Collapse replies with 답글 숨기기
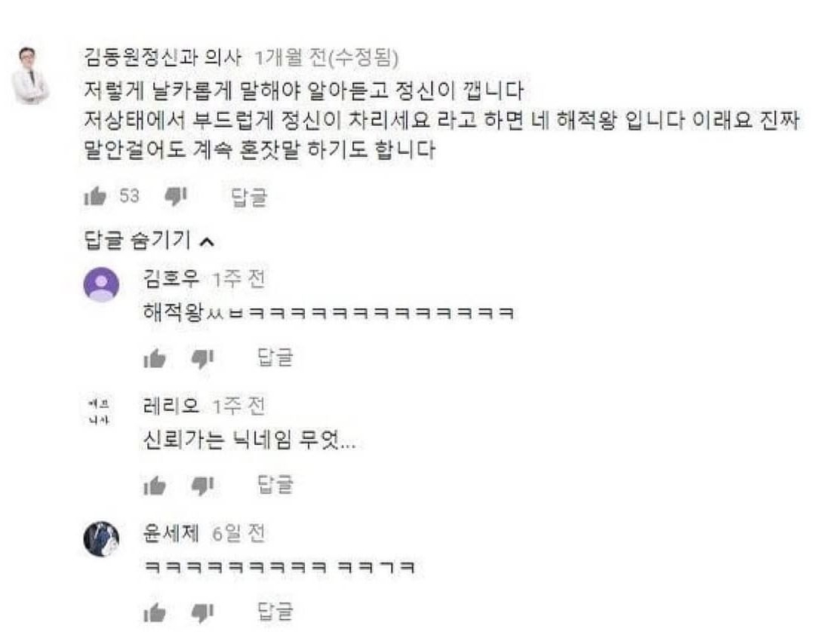Screen dimensions: 815x644 coord(149,241)
